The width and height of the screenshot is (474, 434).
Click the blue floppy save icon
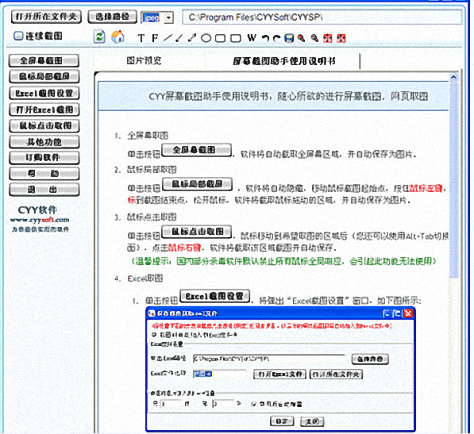289,38
